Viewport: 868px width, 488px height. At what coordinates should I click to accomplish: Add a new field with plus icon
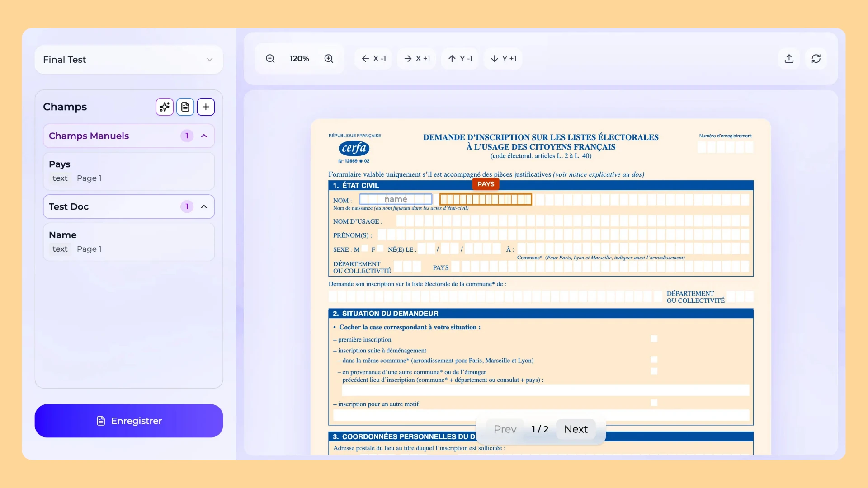coord(206,107)
